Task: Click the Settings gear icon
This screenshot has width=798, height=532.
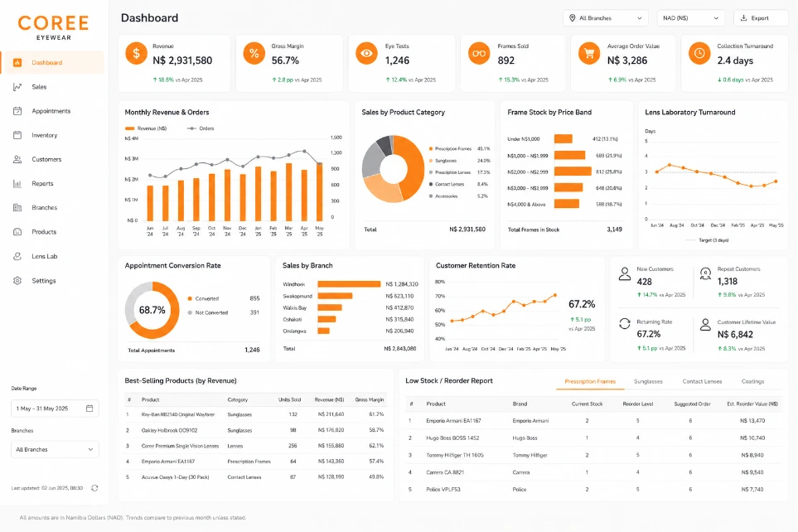Action: click(17, 281)
